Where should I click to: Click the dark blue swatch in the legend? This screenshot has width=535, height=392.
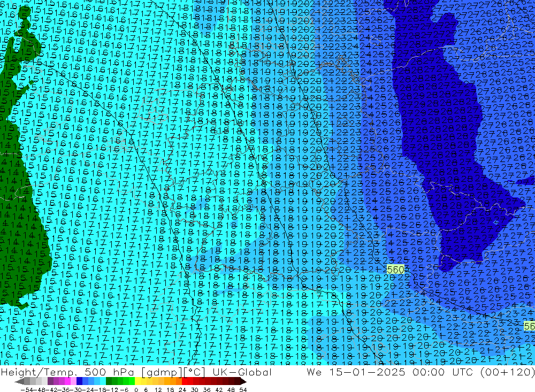tap(80, 381)
